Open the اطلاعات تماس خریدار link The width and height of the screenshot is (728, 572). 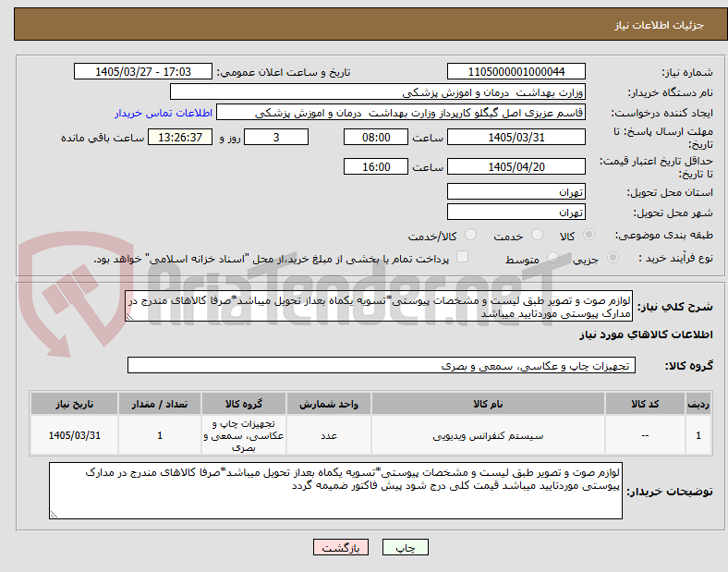(164, 113)
